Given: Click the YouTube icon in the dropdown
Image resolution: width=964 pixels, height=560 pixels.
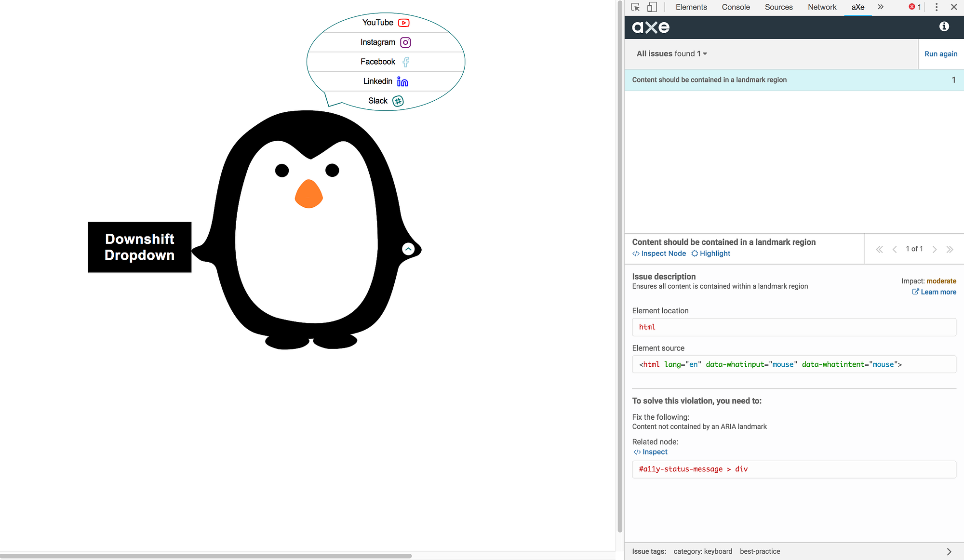Looking at the screenshot, I should [404, 22].
